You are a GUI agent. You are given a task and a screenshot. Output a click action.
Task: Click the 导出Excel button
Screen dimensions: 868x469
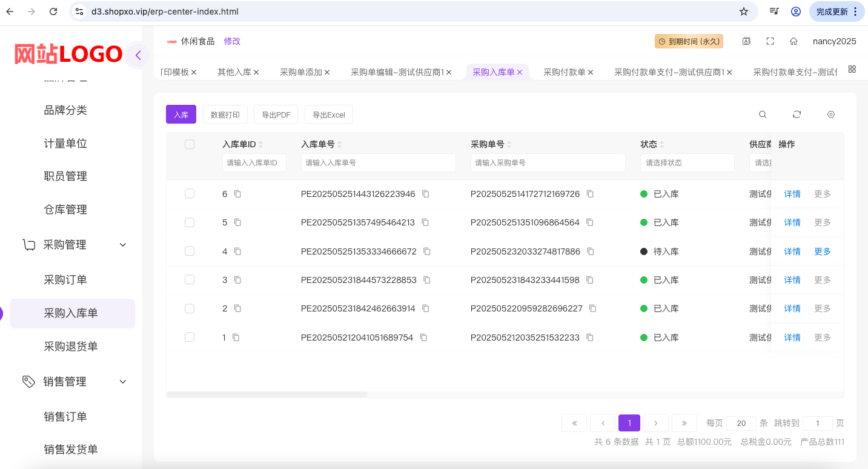[329, 115]
